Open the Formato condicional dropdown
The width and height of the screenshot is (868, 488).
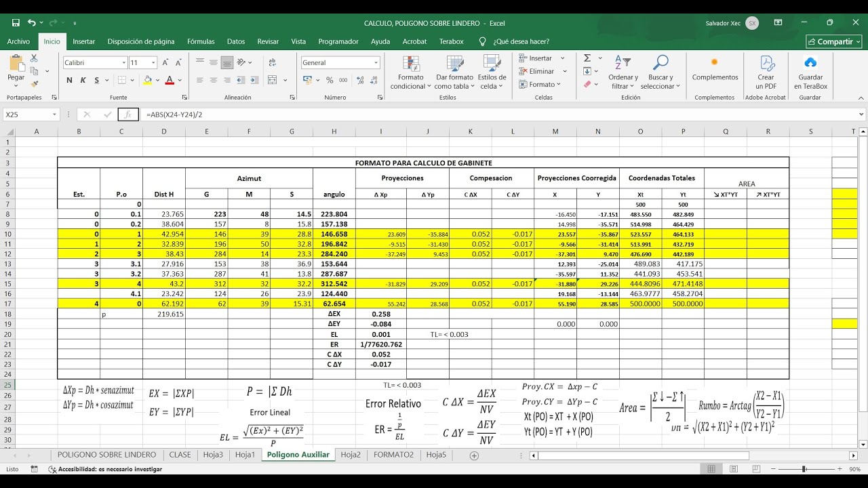[410, 73]
